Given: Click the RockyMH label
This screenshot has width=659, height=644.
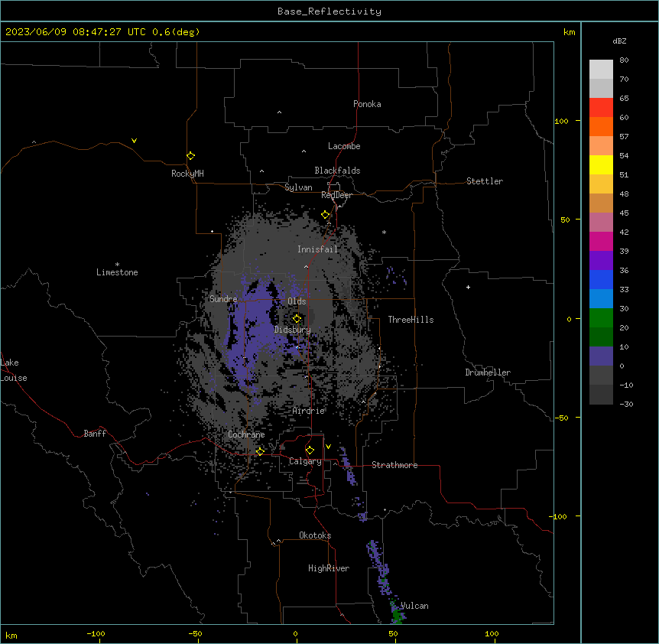Looking at the screenshot, I should pyautogui.click(x=187, y=174).
